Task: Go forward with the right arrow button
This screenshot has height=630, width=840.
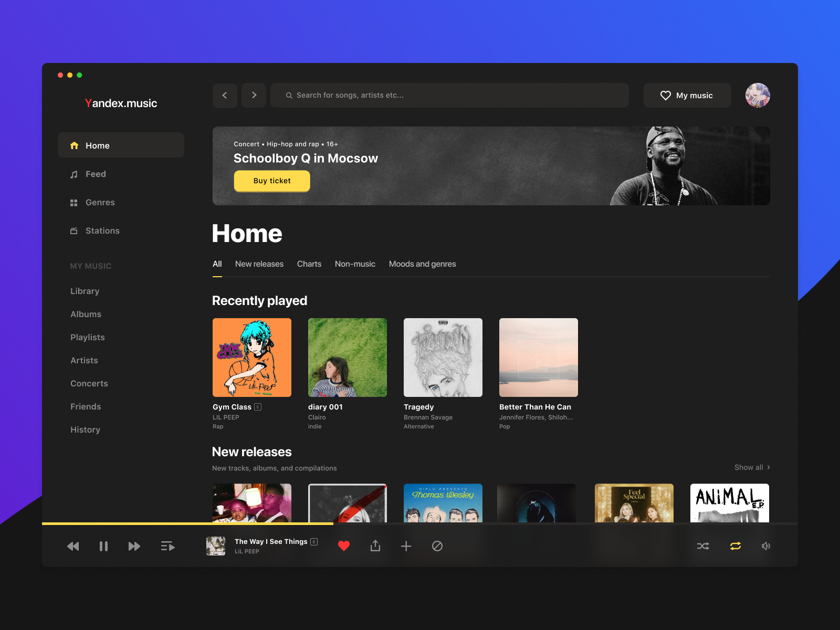Action: tap(254, 95)
